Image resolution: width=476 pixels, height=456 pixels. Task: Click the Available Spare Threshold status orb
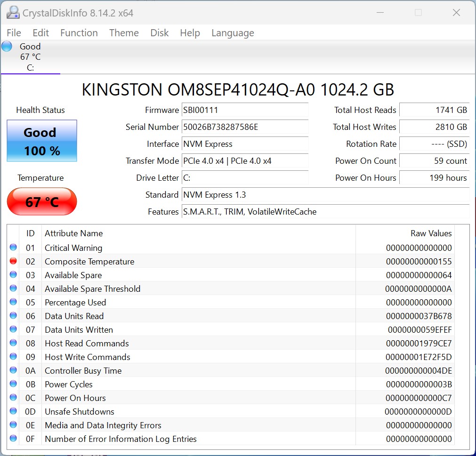tap(13, 288)
